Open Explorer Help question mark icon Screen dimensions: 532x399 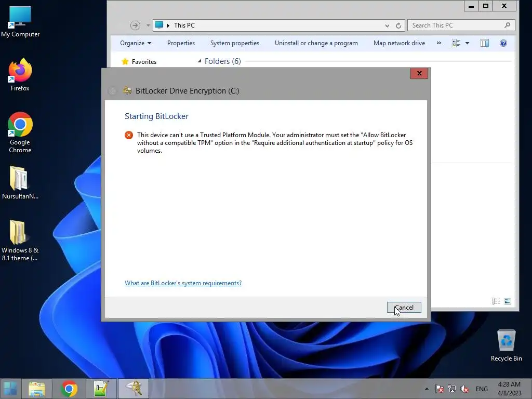tap(503, 43)
